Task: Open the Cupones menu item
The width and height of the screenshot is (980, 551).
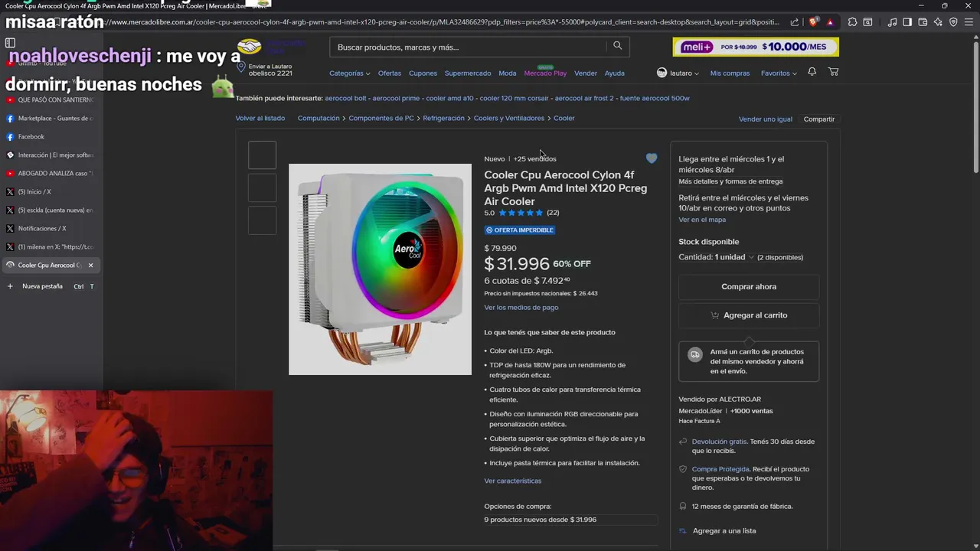Action: (423, 73)
